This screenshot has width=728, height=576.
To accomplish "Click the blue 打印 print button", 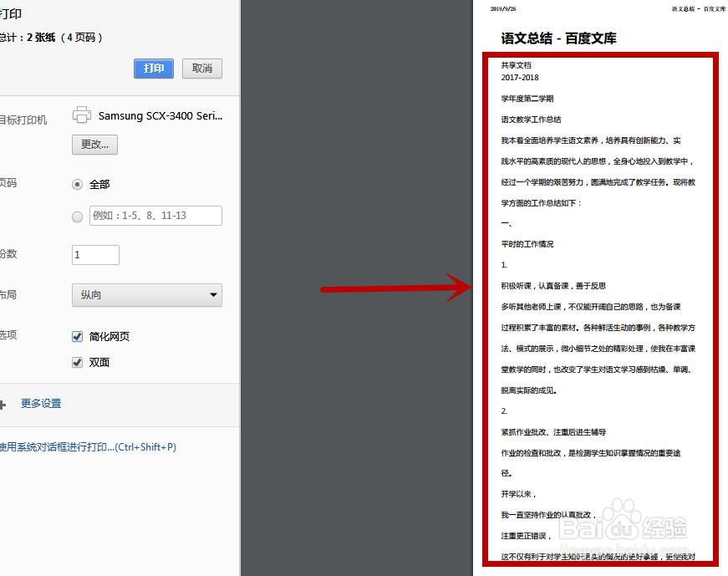I will 154,69.
